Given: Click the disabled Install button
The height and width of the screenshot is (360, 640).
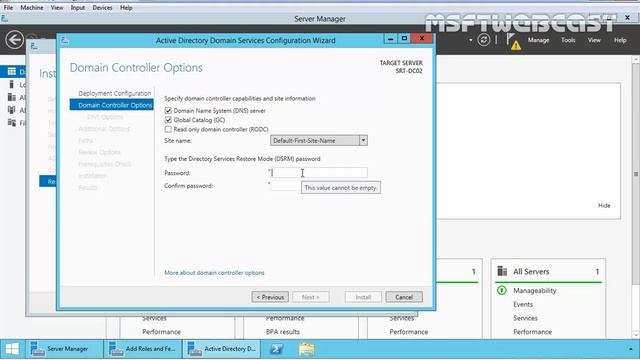Looking at the screenshot, I should tap(363, 297).
